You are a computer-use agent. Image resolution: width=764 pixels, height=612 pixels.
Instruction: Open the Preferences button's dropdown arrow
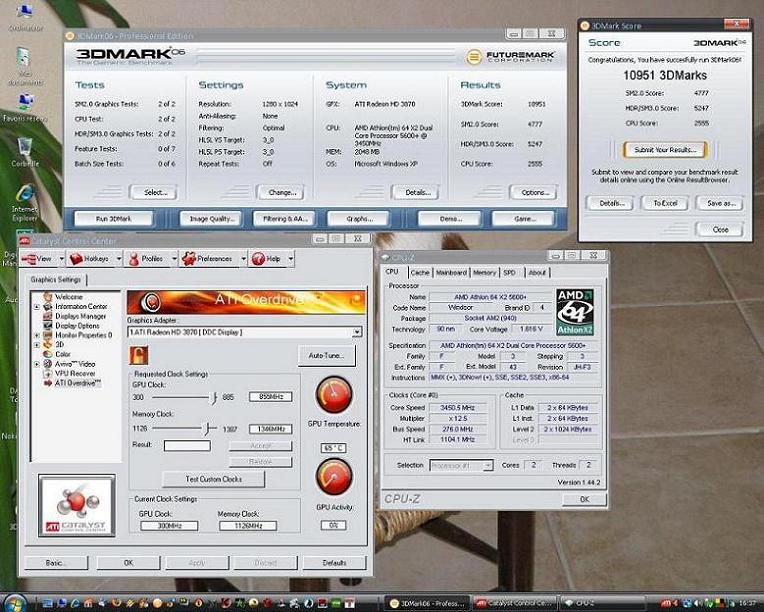(x=243, y=259)
